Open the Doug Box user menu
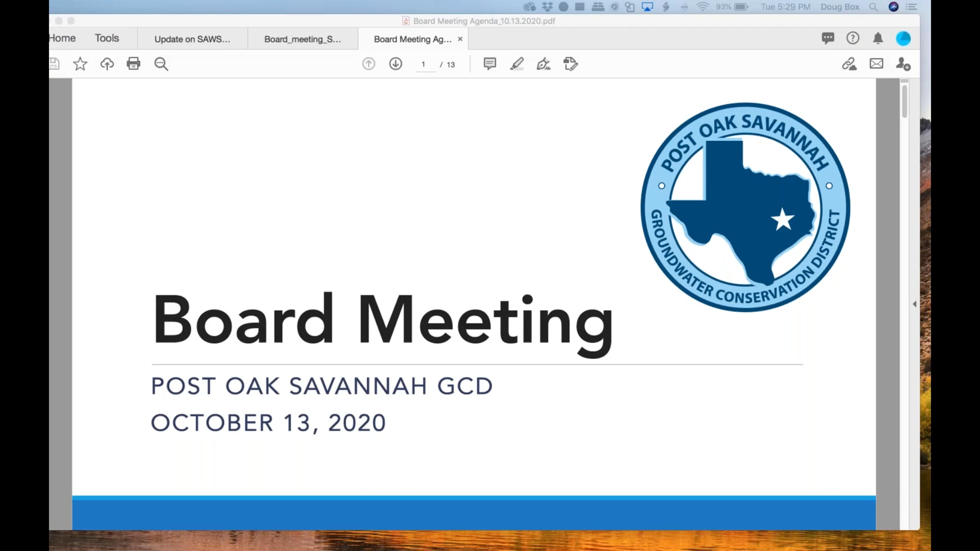 [840, 7]
